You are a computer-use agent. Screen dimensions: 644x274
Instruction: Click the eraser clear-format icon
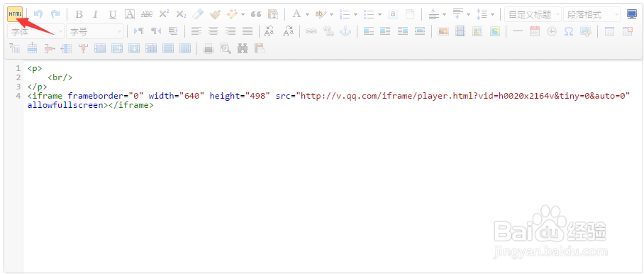[198, 14]
